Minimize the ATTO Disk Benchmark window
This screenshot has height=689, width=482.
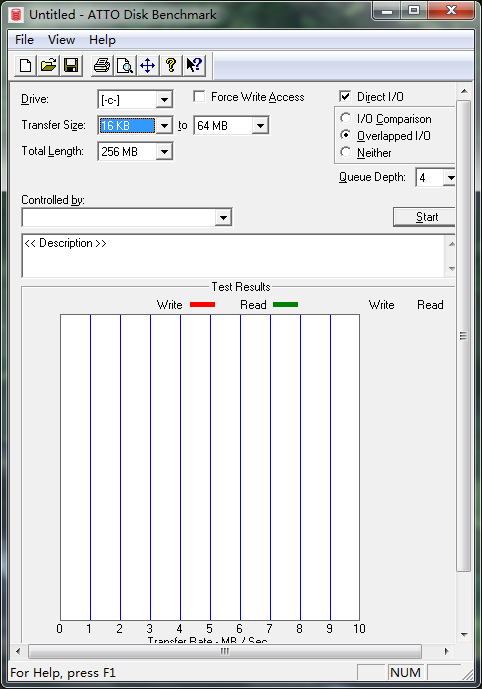pyautogui.click(x=387, y=11)
